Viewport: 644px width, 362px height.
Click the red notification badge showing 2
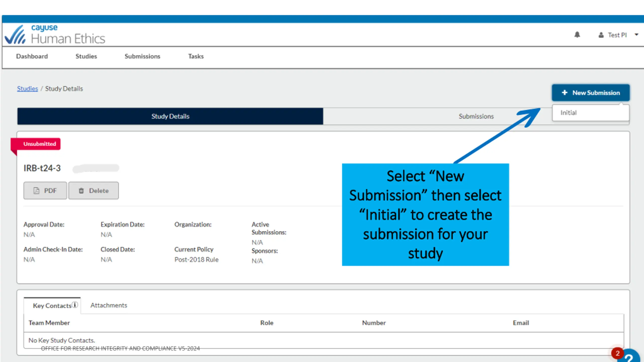[617, 353]
